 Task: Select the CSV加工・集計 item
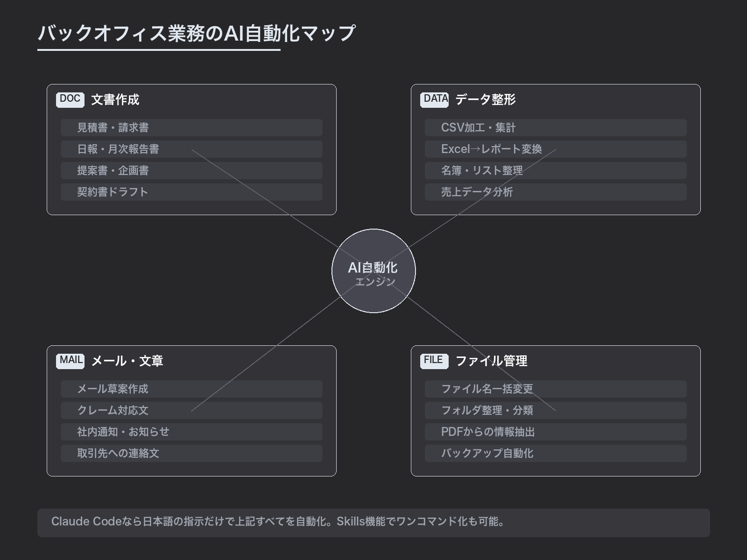[556, 127]
